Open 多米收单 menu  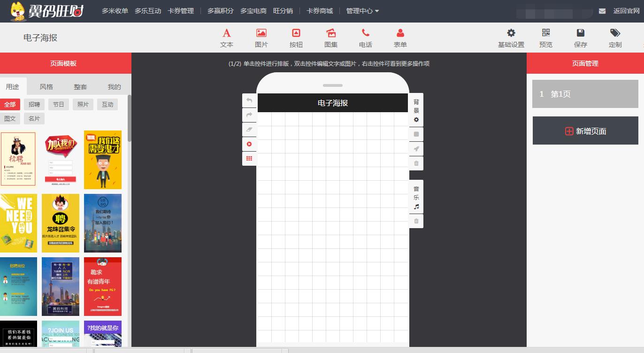(115, 11)
